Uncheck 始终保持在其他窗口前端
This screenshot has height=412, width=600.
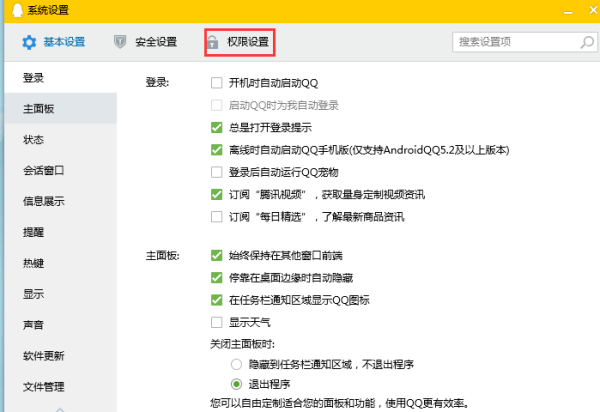click(x=217, y=255)
